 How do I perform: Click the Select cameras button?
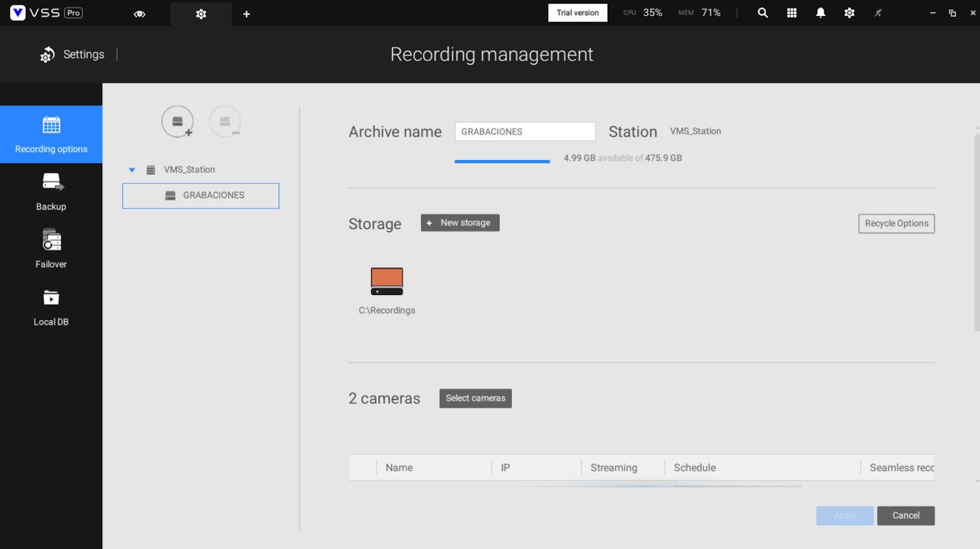tap(475, 398)
